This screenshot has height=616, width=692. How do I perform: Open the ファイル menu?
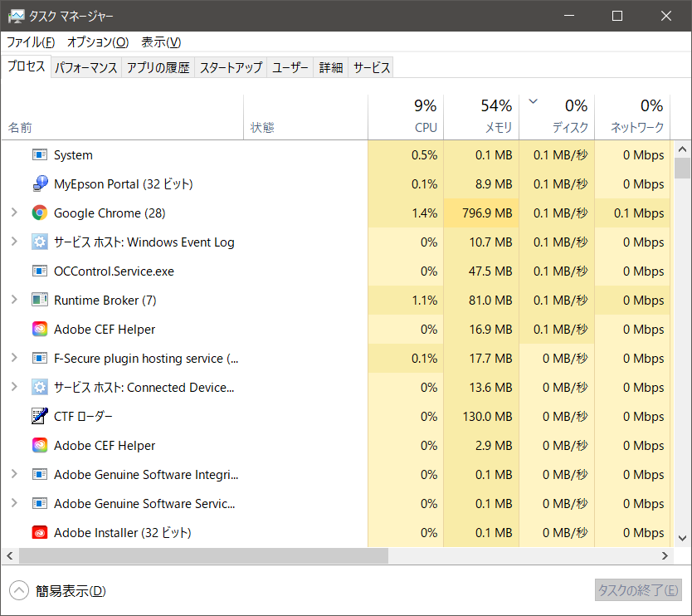(x=31, y=42)
